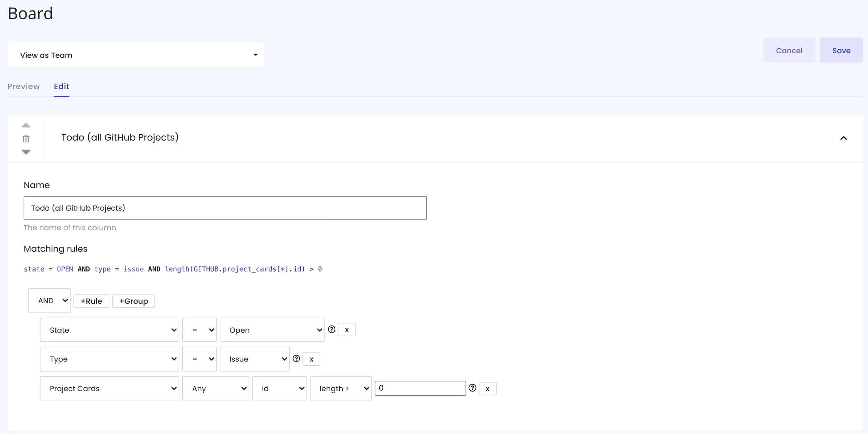Open the Issue type dropdown
Image resolution: width=868 pixels, height=434 pixels.
pyautogui.click(x=254, y=359)
